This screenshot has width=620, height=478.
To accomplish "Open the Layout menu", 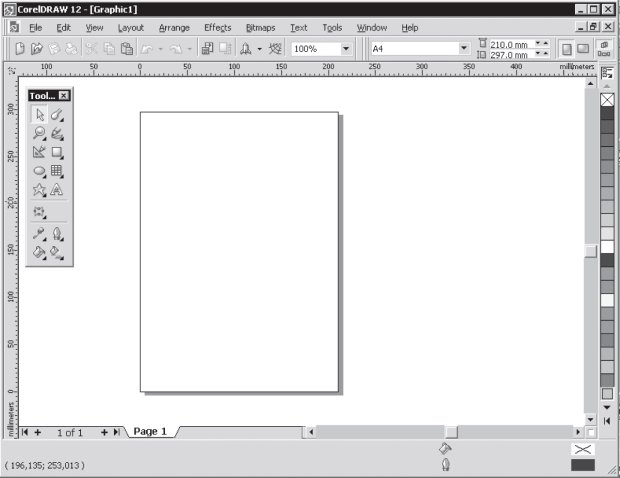I will [130, 28].
